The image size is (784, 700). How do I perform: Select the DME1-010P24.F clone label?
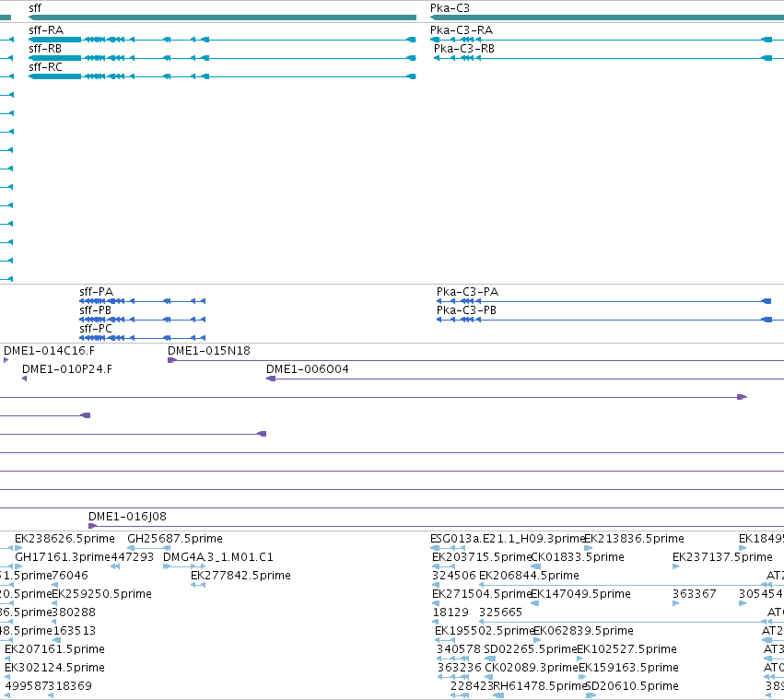pos(67,369)
